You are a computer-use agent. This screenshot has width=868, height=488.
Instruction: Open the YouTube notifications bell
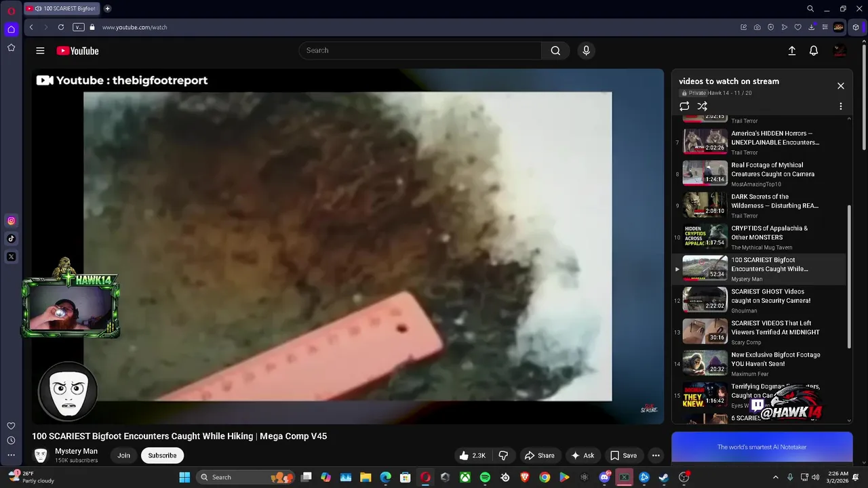[814, 51]
